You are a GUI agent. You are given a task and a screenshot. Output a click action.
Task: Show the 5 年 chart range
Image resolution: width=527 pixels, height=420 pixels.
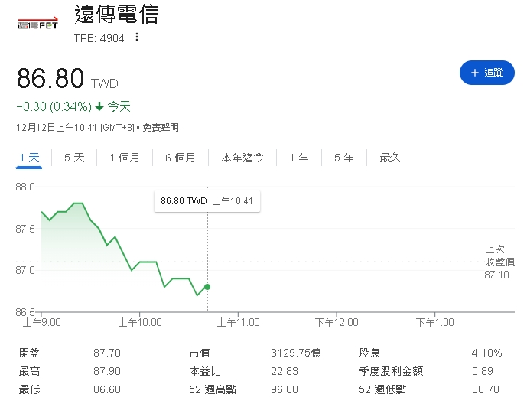coord(344,158)
